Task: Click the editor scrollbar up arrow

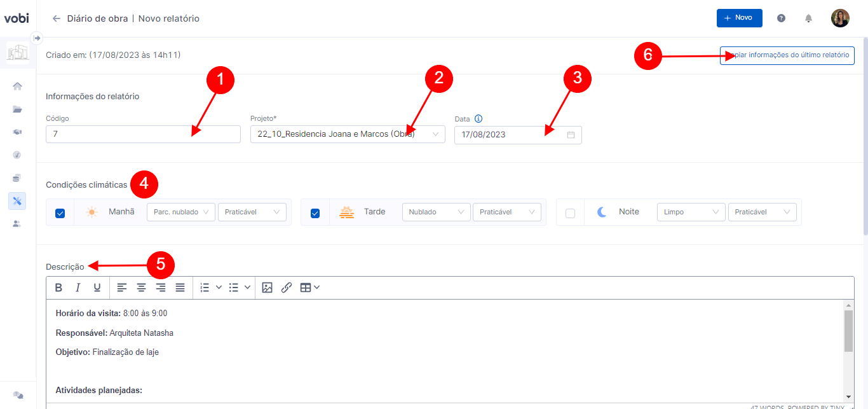Action: tap(848, 305)
